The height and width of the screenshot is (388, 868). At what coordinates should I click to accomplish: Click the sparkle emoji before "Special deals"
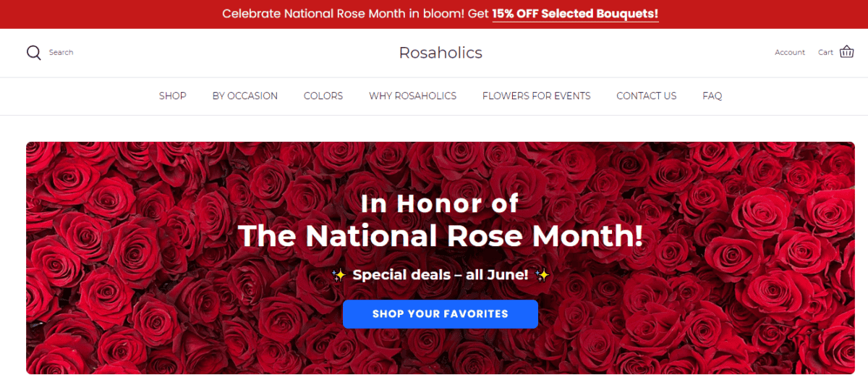pos(339,275)
